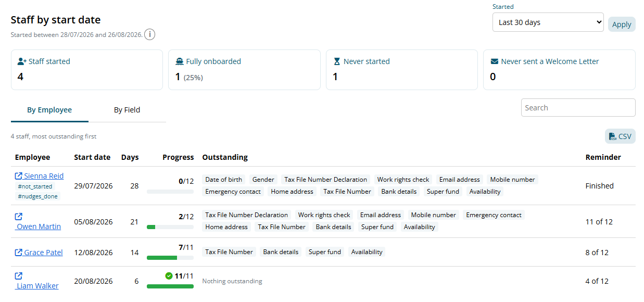Click Grace Patel's 7/11 progress bar
644x302 pixels.
pos(170,258)
